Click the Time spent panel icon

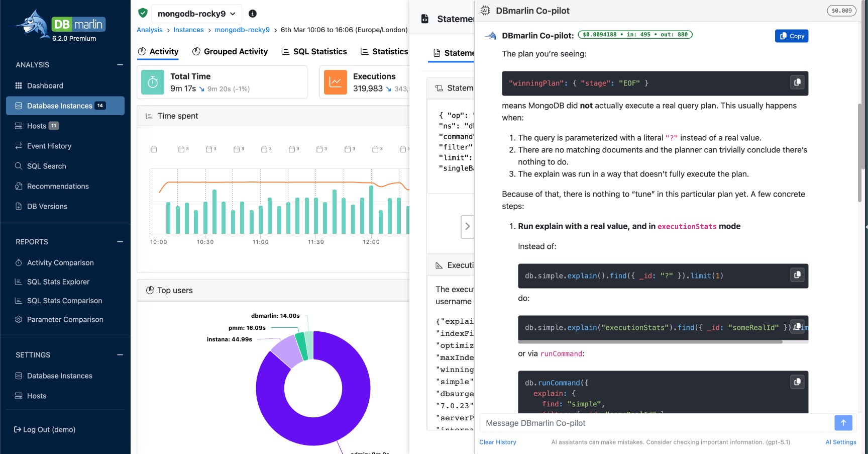click(149, 116)
